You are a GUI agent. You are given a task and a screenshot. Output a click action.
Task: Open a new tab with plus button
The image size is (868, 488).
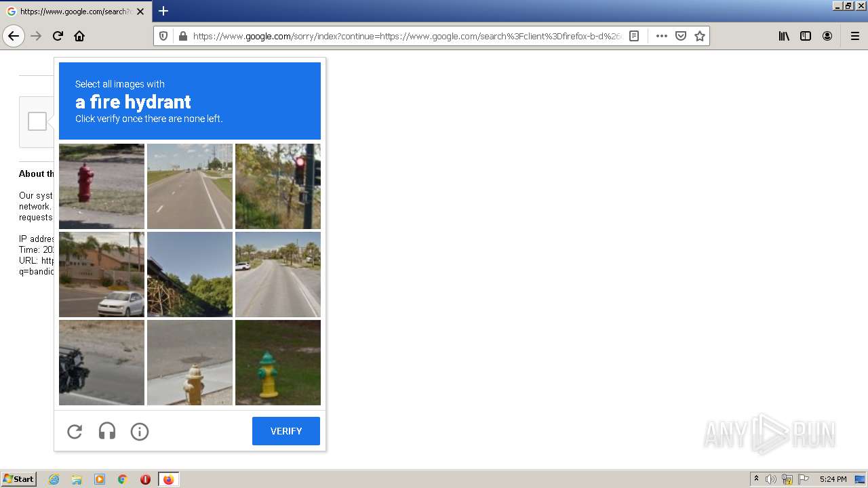pyautogui.click(x=163, y=11)
